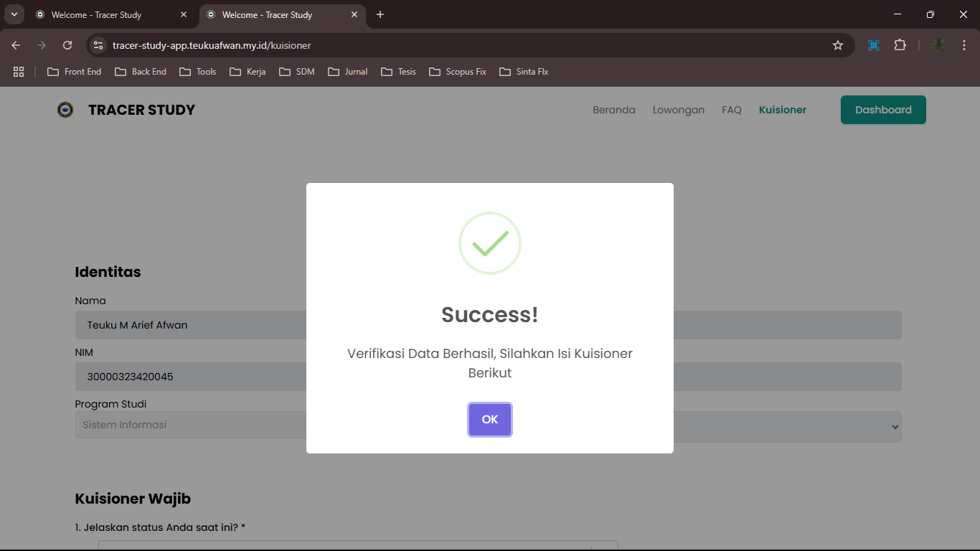The height and width of the screenshot is (551, 980).
Task: Go back using the browser back arrow
Action: [x=16, y=45]
